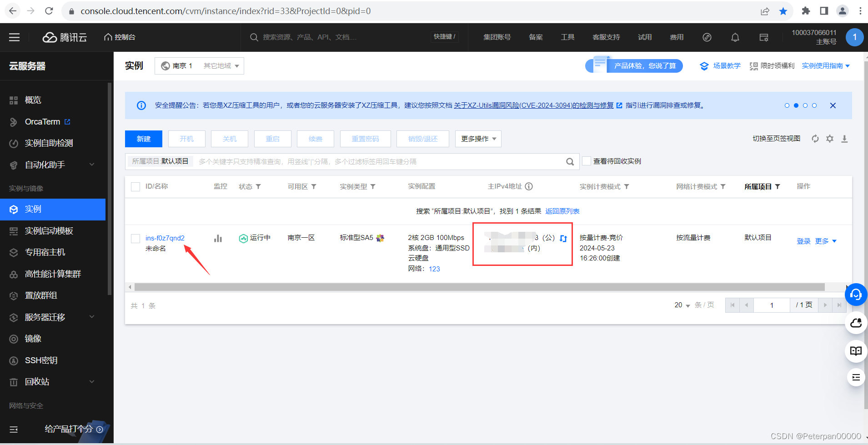Screen dimensions: 868x445
Task: Open the 客服支持 menu
Action: pyautogui.click(x=606, y=37)
